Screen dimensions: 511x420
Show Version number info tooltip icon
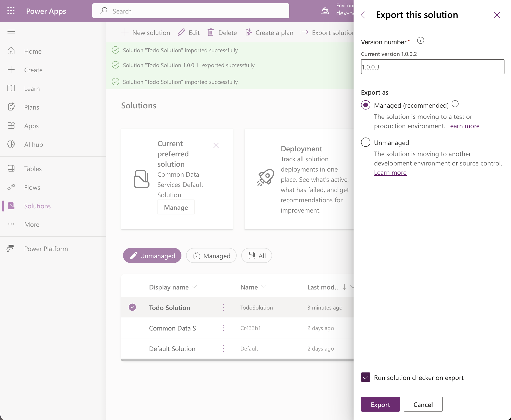[x=420, y=40]
